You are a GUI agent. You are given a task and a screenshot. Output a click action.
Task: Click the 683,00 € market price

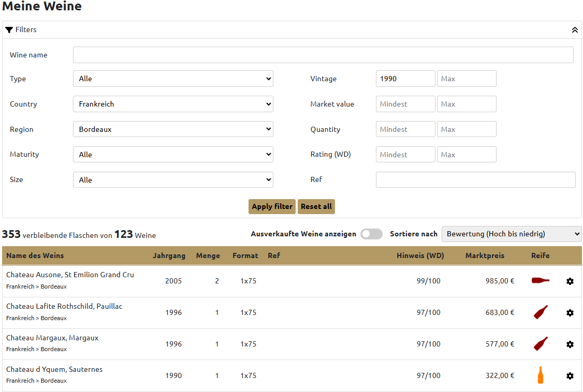tap(500, 312)
